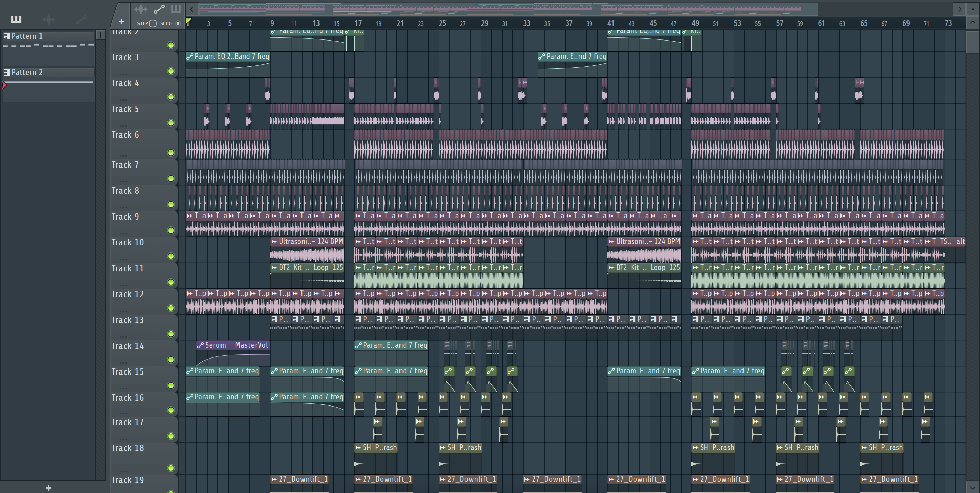Mute Track 9 using its green LED
Screen dimensions: 980x493
(171, 230)
